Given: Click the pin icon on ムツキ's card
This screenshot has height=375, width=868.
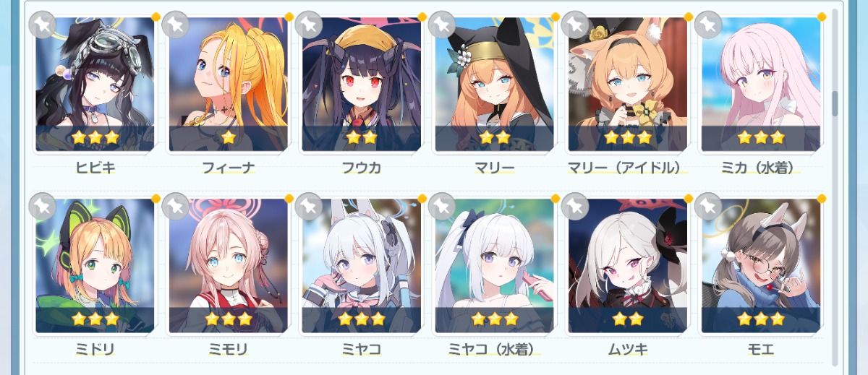Looking at the screenshot, I should 574,207.
